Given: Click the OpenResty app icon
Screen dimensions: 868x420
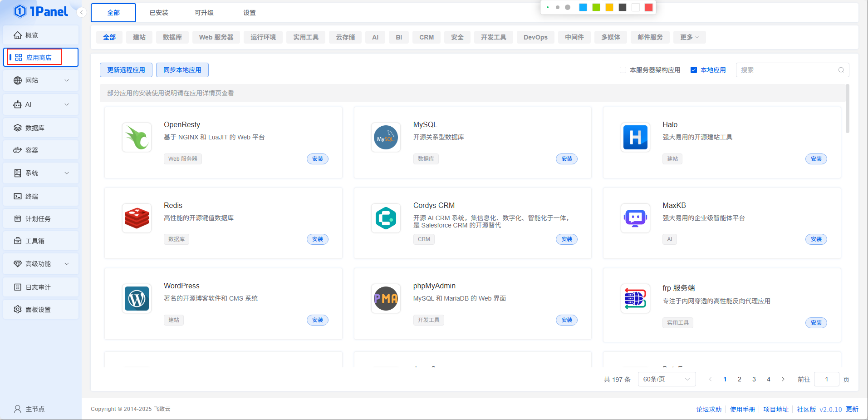Looking at the screenshot, I should 137,137.
